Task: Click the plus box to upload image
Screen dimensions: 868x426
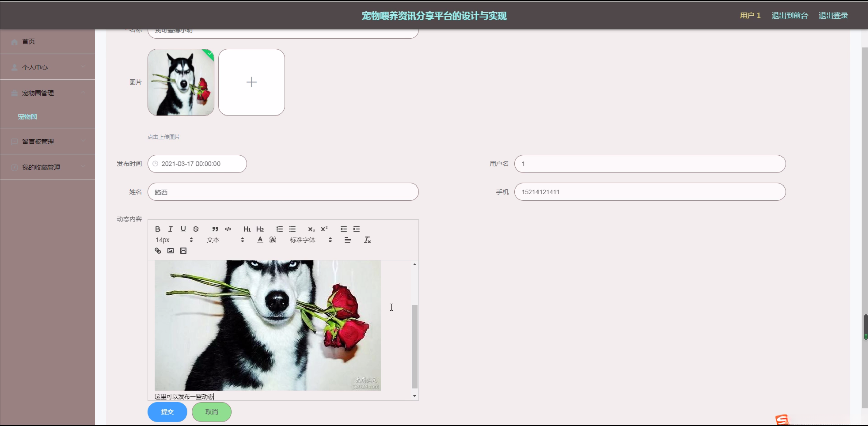Action: (251, 82)
